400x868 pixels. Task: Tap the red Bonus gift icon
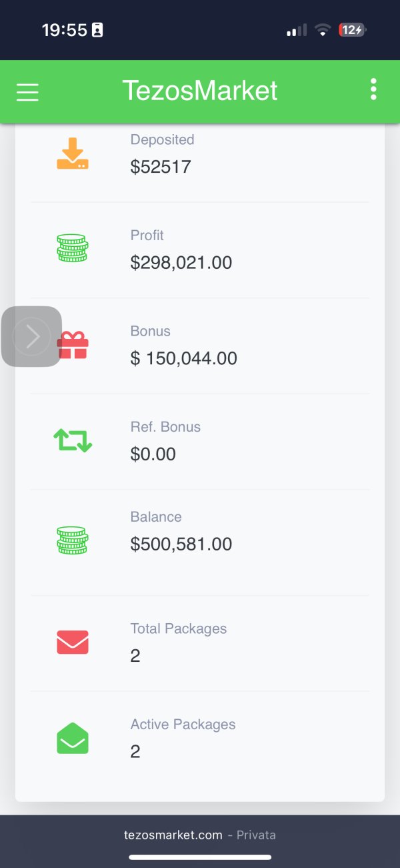click(x=73, y=346)
